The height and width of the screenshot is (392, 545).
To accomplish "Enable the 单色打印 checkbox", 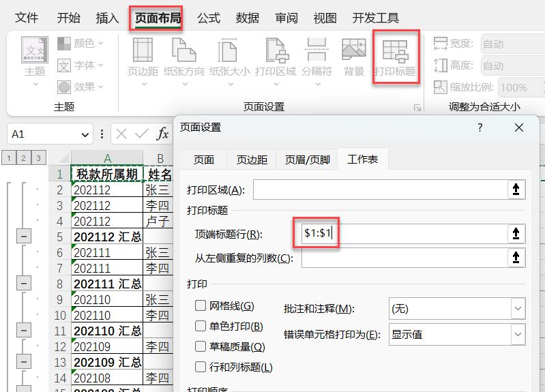I will coord(201,326).
